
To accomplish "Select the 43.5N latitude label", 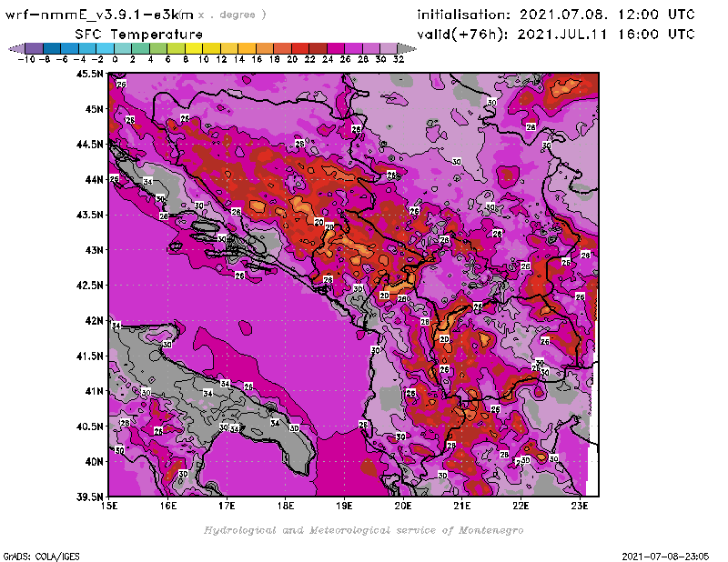I will point(90,215).
